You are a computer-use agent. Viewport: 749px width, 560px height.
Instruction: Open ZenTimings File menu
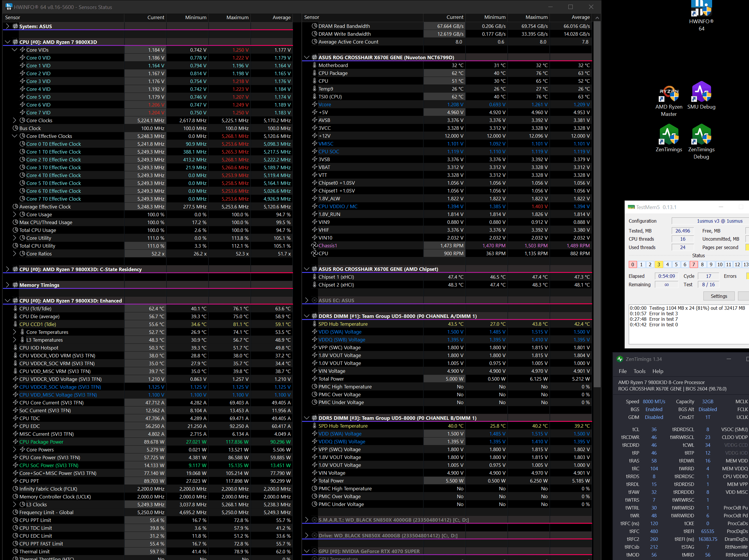tap(622, 371)
